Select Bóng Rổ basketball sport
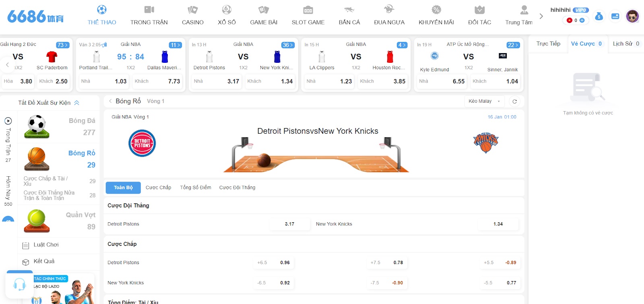 (59, 159)
